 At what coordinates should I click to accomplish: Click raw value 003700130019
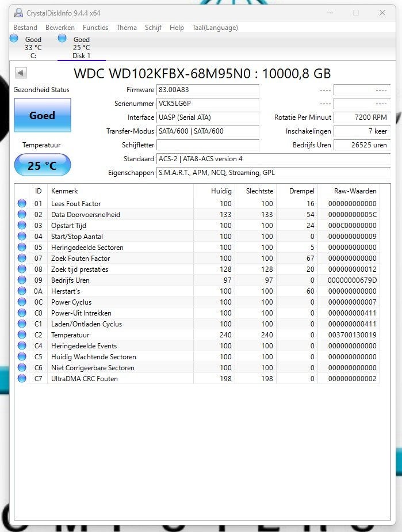(x=352, y=335)
